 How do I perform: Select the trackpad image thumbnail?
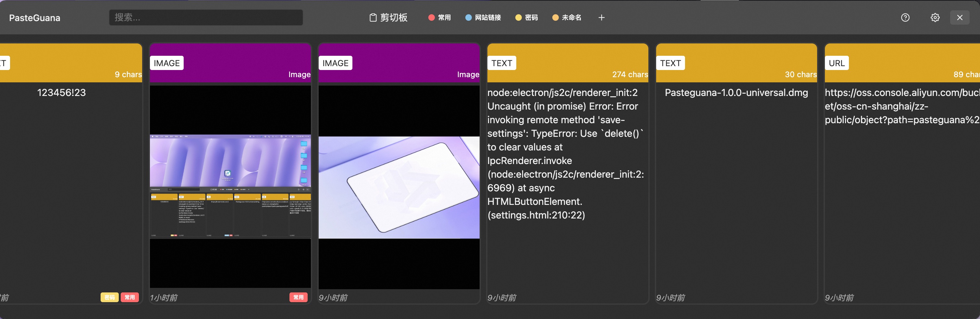[399, 187]
